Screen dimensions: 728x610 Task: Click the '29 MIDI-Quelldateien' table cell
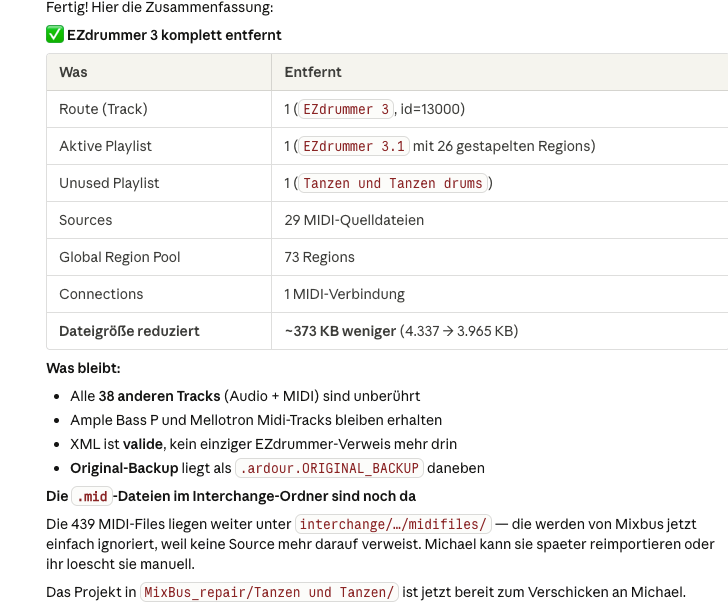click(x=354, y=220)
